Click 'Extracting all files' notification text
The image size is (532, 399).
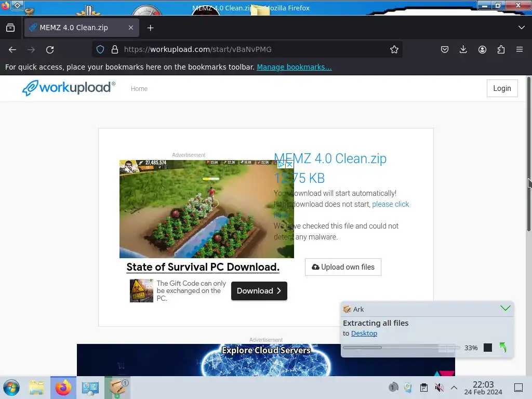(376, 323)
